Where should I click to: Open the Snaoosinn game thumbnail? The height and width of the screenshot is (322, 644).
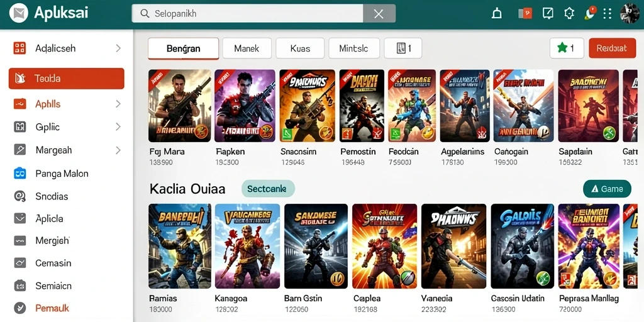click(x=307, y=106)
